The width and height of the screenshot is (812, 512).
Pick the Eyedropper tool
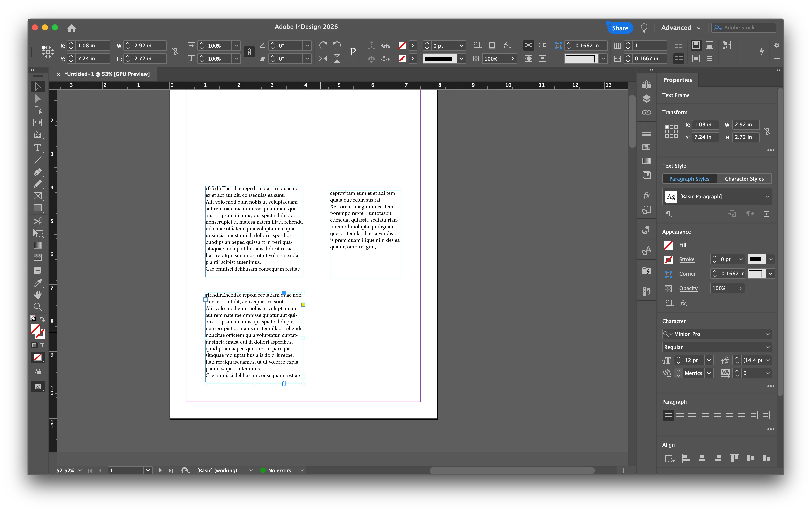coord(38,283)
